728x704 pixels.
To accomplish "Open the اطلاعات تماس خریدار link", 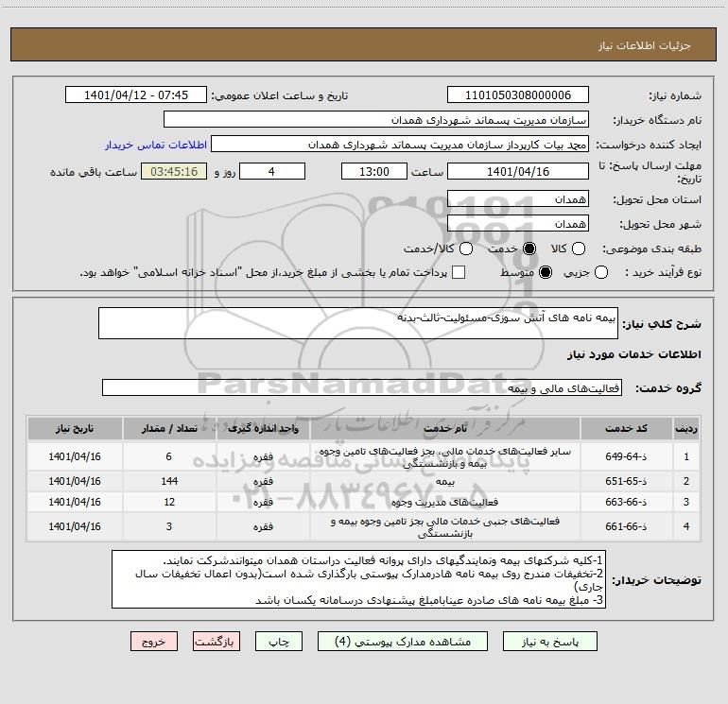I will (x=156, y=145).
